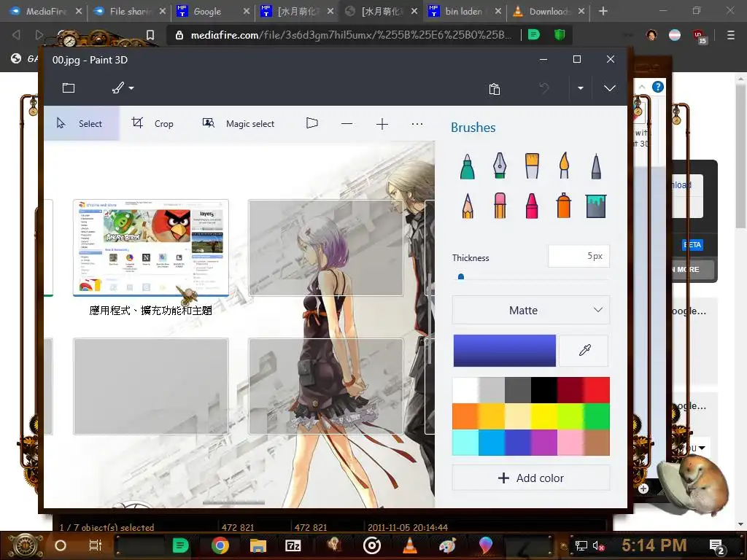Open Chrome from the taskbar
747x560 pixels.
pos(220,545)
